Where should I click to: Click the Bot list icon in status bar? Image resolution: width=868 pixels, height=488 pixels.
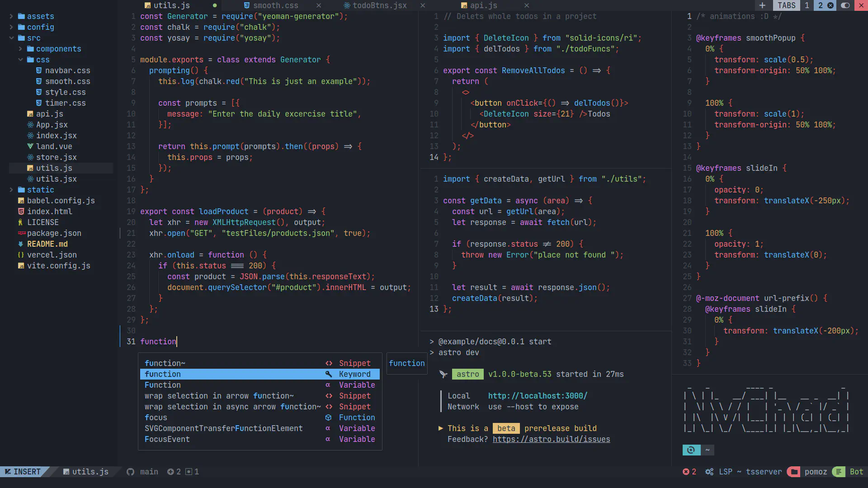(x=839, y=472)
